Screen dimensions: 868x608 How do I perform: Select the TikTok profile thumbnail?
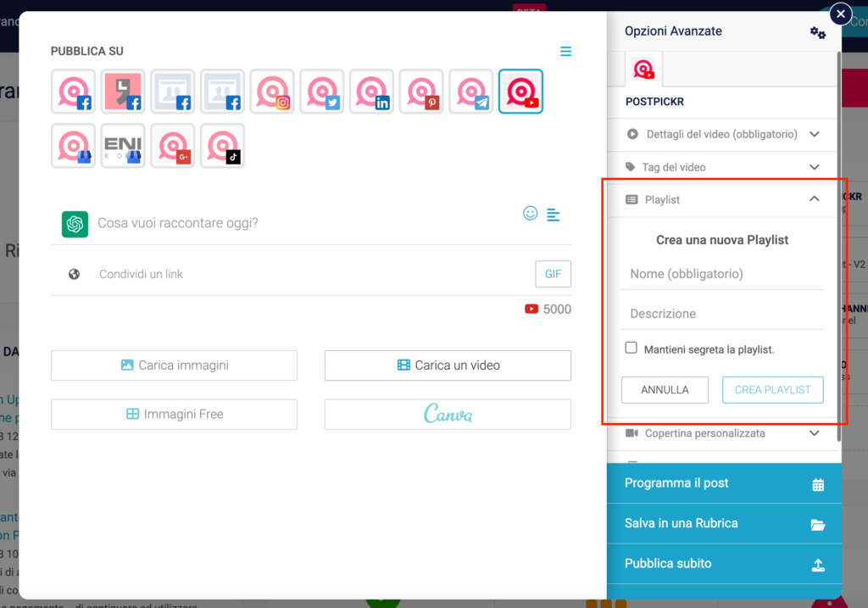223,146
